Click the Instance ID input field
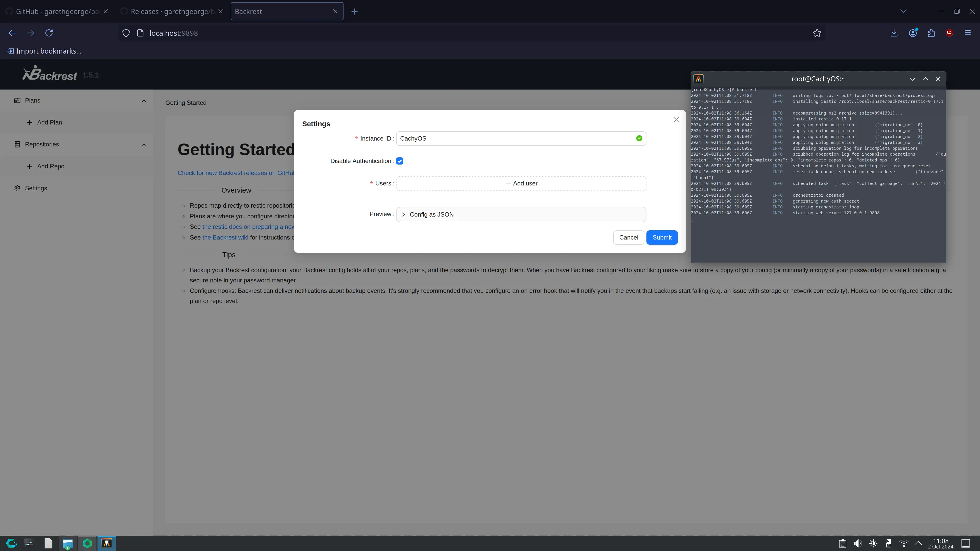This screenshot has width=980, height=551. (521, 139)
